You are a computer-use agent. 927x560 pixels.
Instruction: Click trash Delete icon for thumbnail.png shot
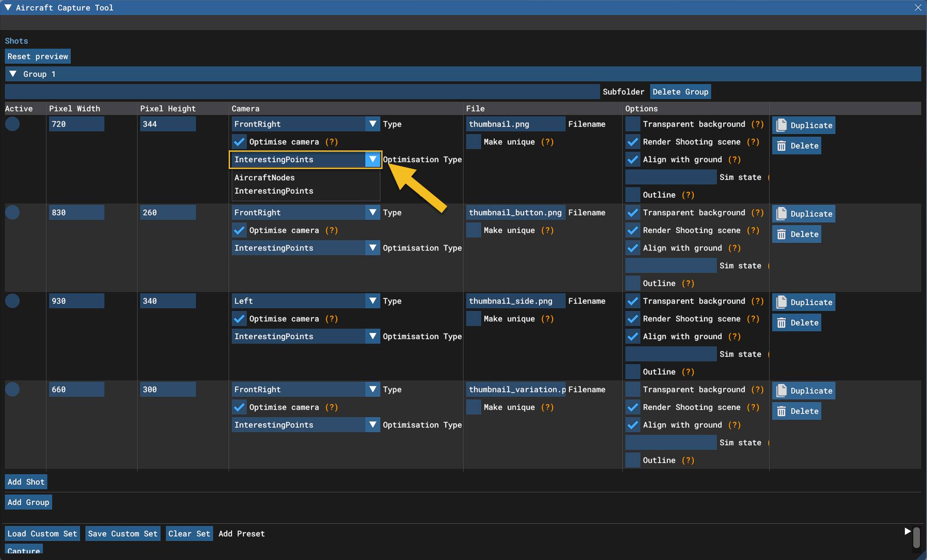point(781,146)
